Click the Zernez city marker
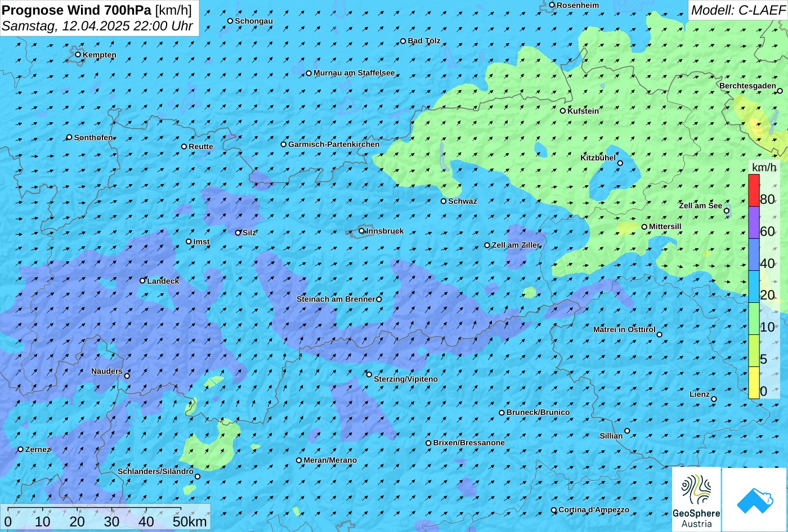 (x=20, y=449)
